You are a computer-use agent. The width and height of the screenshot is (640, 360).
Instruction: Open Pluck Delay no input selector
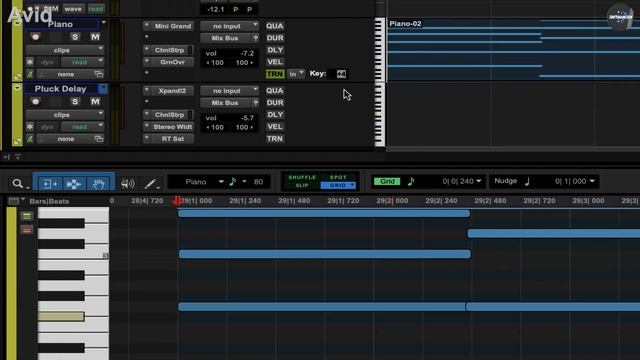click(230, 91)
